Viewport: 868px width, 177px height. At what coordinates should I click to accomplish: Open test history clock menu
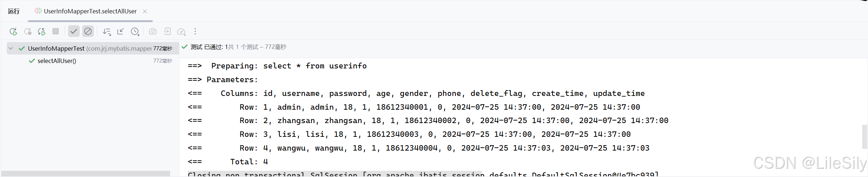(x=135, y=31)
